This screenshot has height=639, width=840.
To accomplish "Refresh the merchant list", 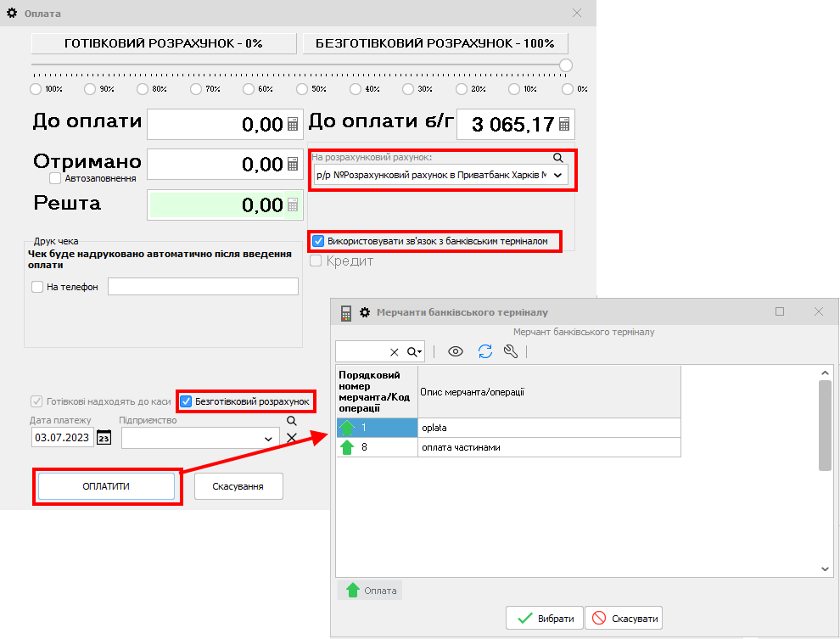I will click(x=484, y=351).
